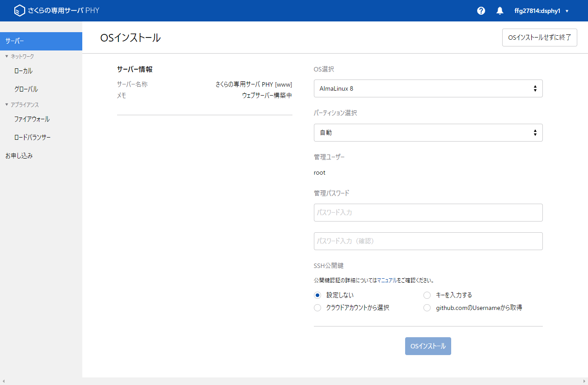Screen dimensions: 588x385
Task: Open notifications bell icon
Action: [x=500, y=11]
